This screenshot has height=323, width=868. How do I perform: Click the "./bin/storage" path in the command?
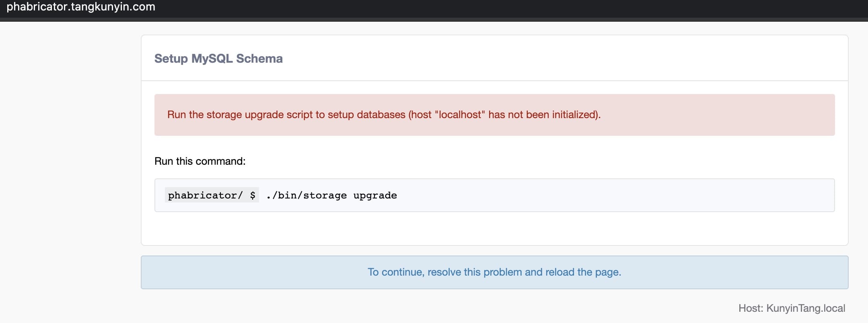[306, 195]
